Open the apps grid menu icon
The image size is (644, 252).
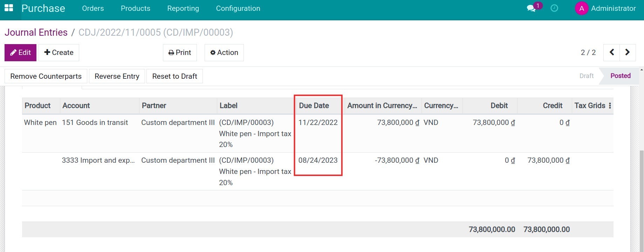tap(9, 8)
